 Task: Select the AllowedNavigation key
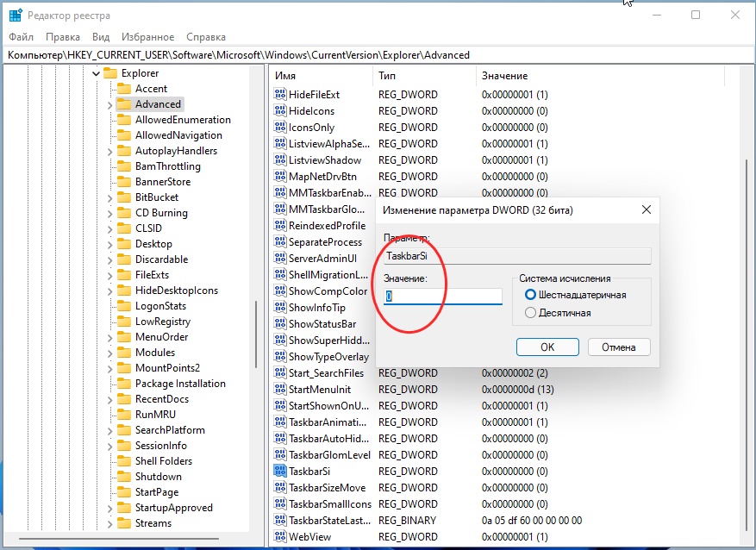pos(178,135)
